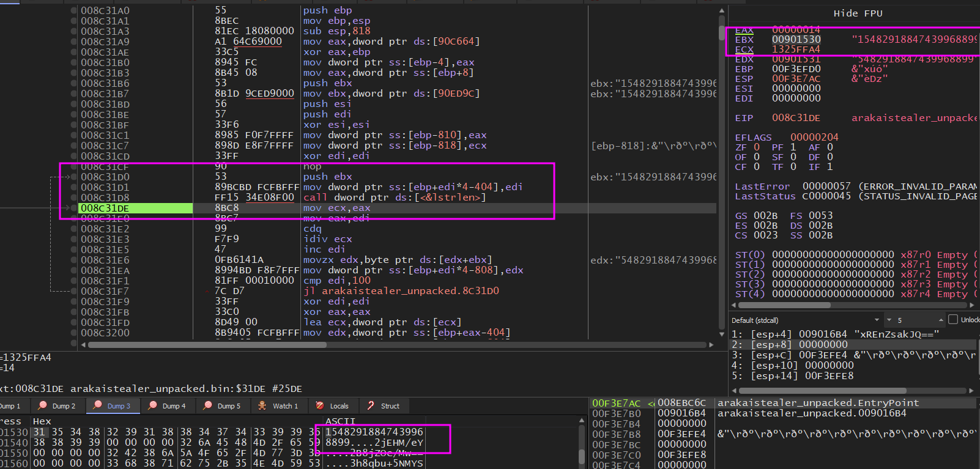Click the Dump 5 tab icon

click(x=207, y=405)
